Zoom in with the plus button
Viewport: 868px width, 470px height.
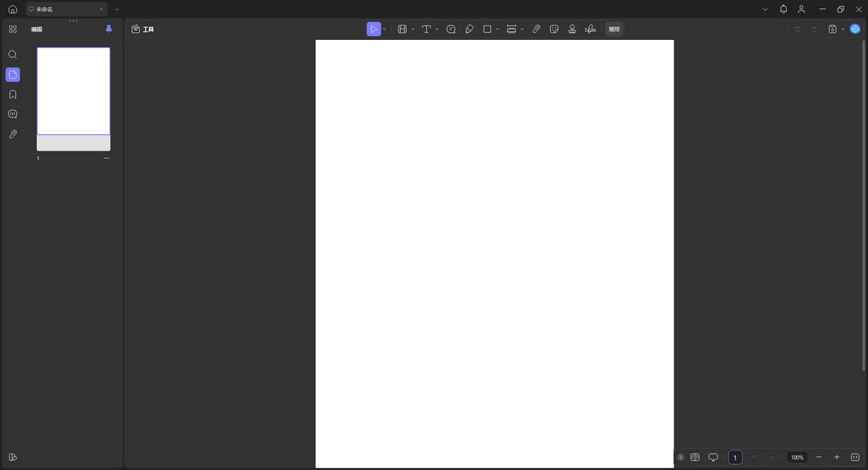[836, 457]
